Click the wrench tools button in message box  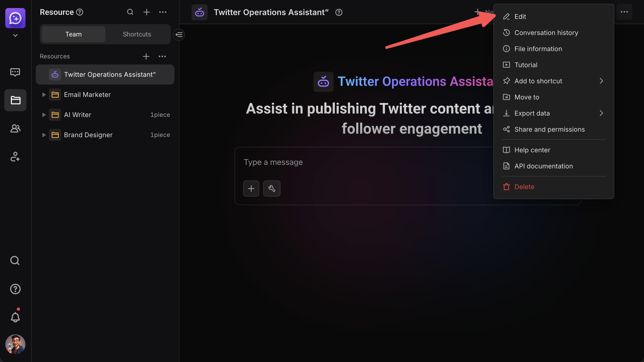pos(272,189)
